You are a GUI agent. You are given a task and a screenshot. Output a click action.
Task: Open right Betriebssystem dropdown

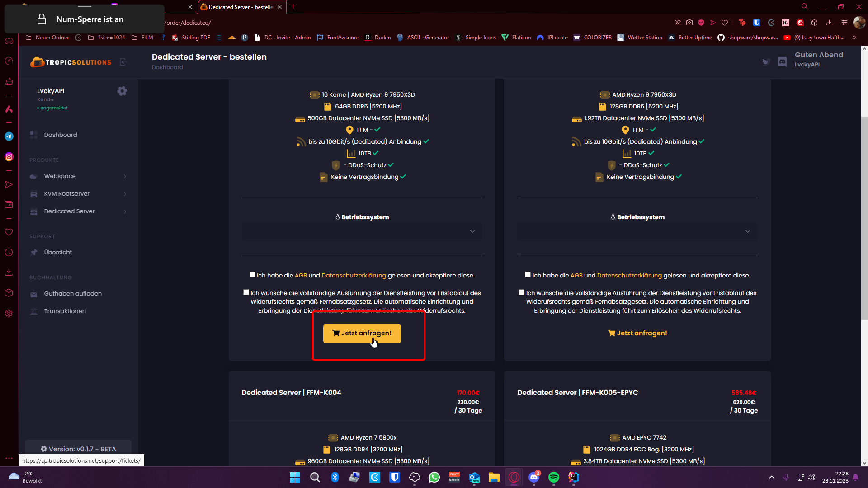point(637,231)
